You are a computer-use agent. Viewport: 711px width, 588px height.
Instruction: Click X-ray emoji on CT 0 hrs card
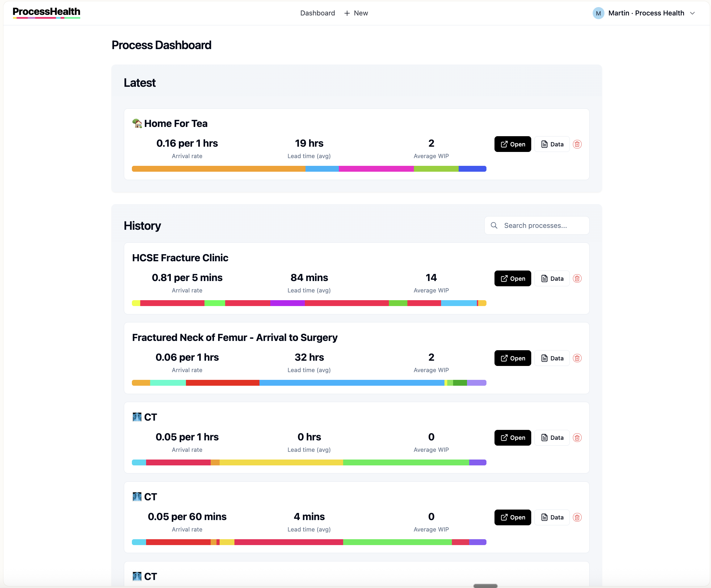tap(137, 417)
